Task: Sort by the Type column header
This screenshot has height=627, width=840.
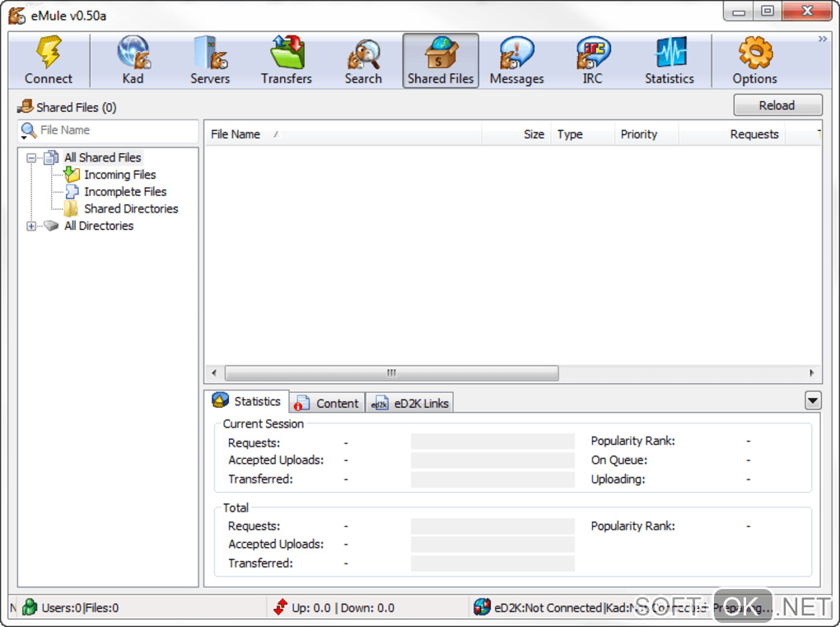Action: point(582,134)
